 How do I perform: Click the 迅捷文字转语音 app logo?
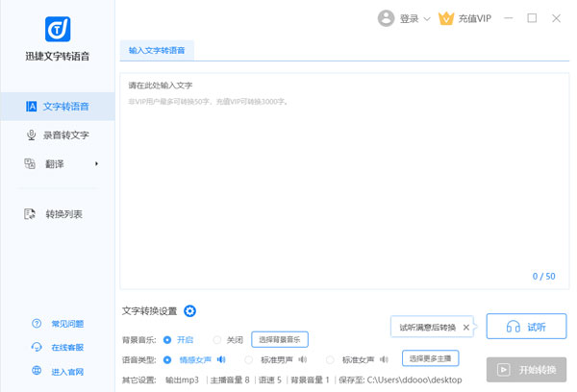click(x=59, y=29)
